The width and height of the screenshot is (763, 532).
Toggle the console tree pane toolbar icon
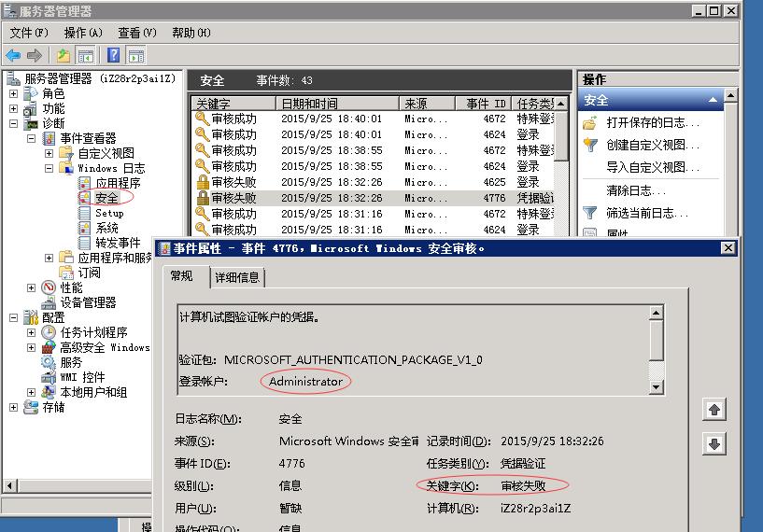tap(86, 55)
